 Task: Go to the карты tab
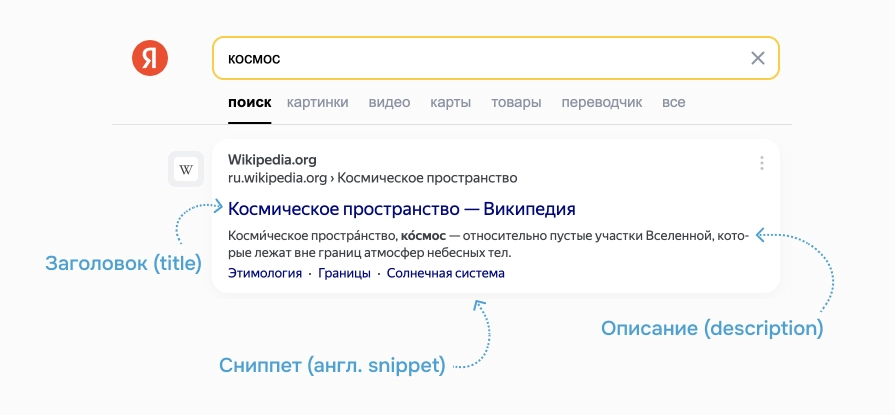click(x=450, y=103)
